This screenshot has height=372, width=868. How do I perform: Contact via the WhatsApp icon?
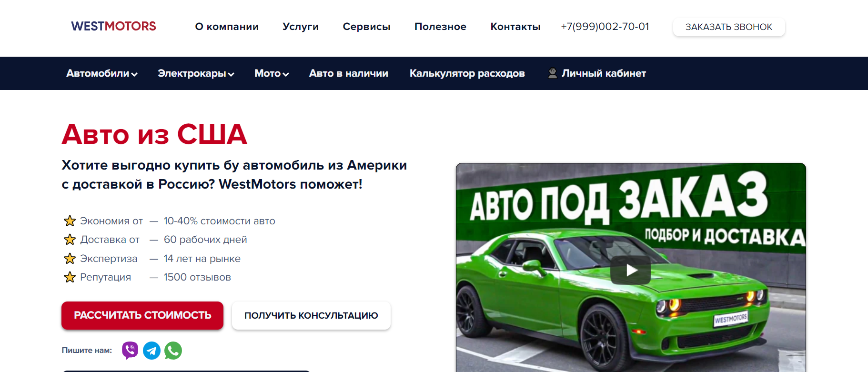pyautogui.click(x=173, y=351)
